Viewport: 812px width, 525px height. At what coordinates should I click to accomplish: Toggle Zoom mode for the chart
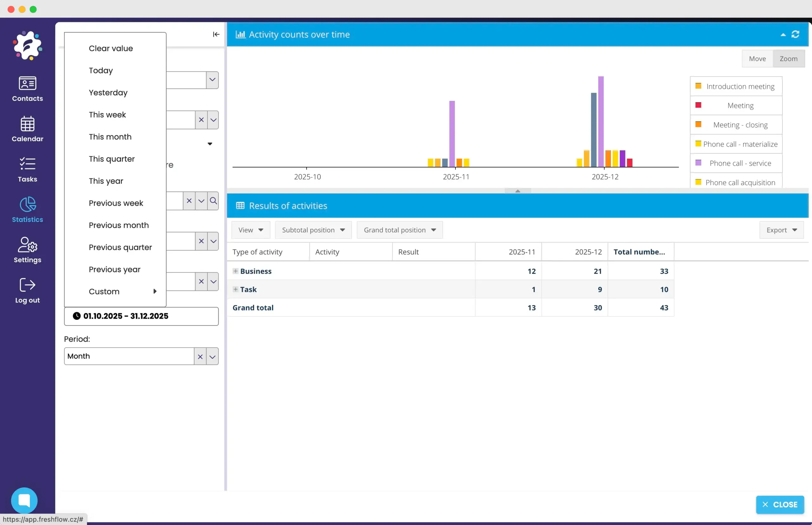pyautogui.click(x=789, y=59)
